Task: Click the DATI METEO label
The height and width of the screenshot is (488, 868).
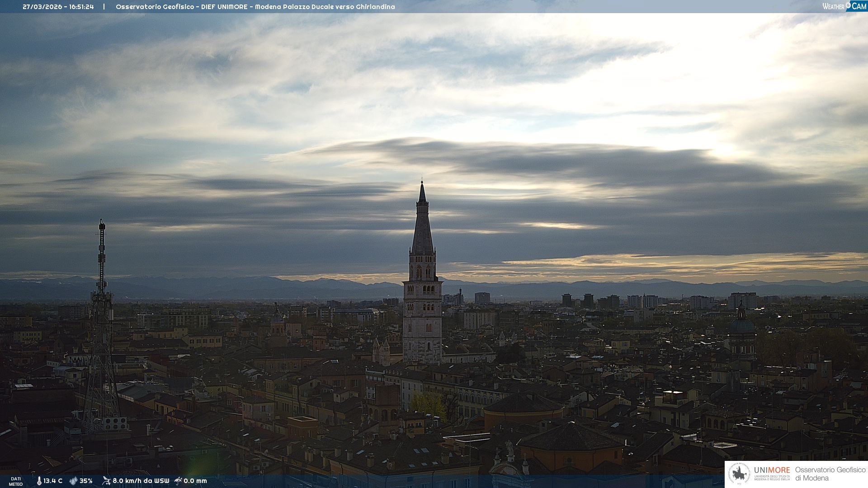Action: pos(16,482)
